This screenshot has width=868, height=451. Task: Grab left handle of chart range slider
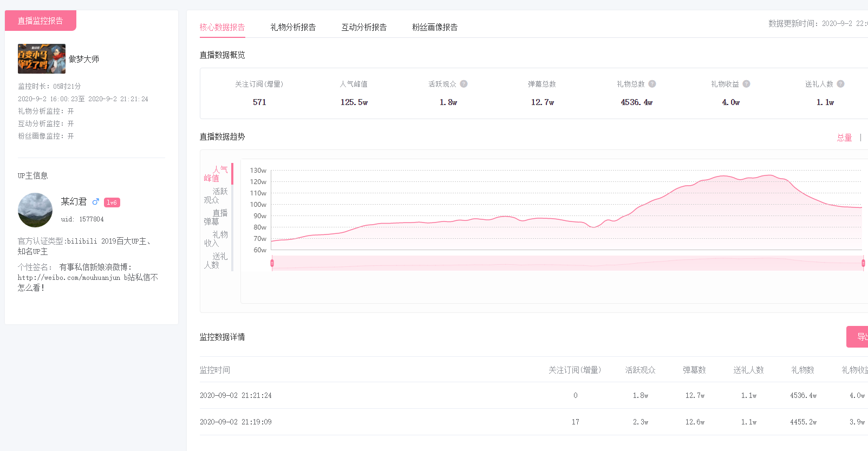pos(272,263)
